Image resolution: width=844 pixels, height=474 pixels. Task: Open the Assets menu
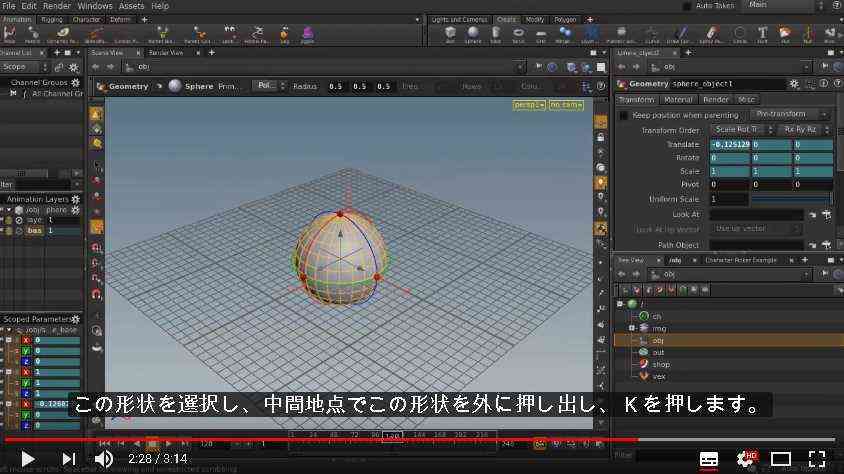(131, 6)
